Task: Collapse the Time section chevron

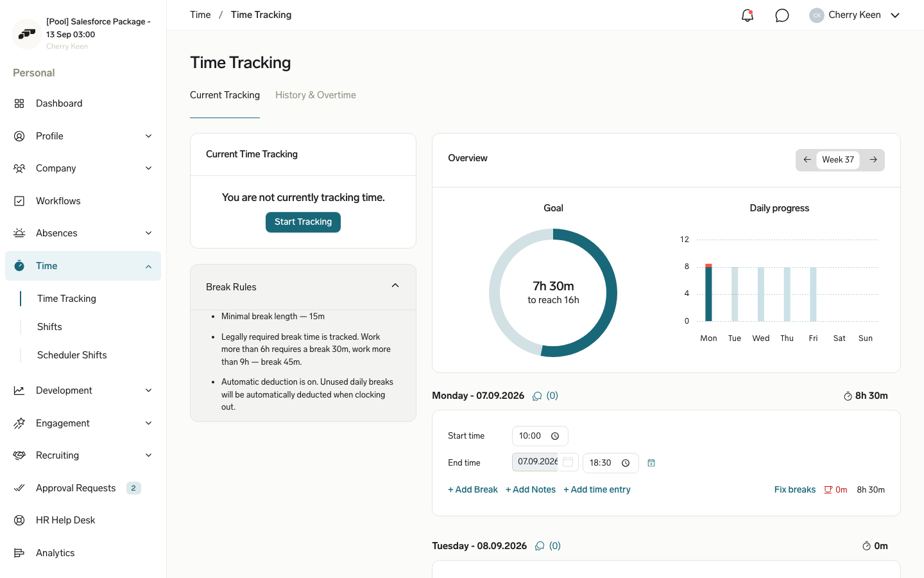Action: click(149, 266)
